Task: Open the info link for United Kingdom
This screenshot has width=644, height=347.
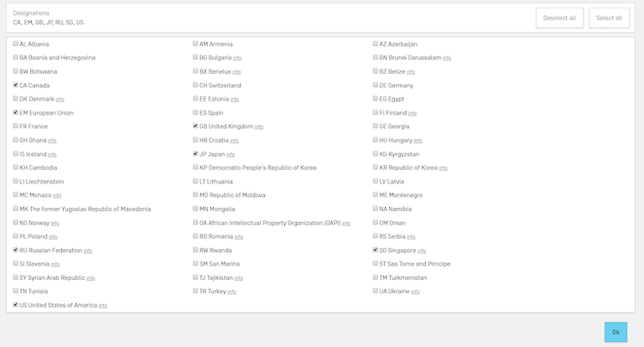Action: [259, 127]
